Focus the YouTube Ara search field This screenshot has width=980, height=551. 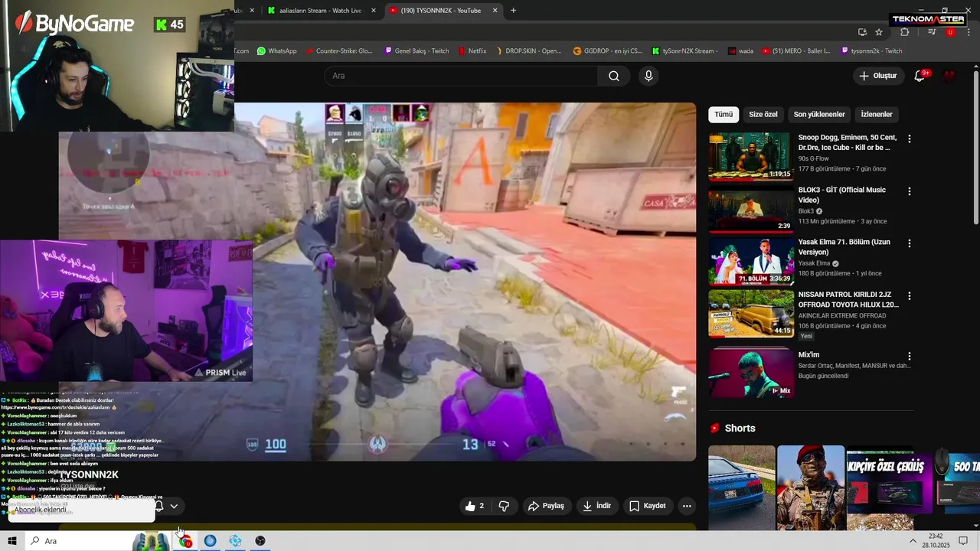click(461, 76)
